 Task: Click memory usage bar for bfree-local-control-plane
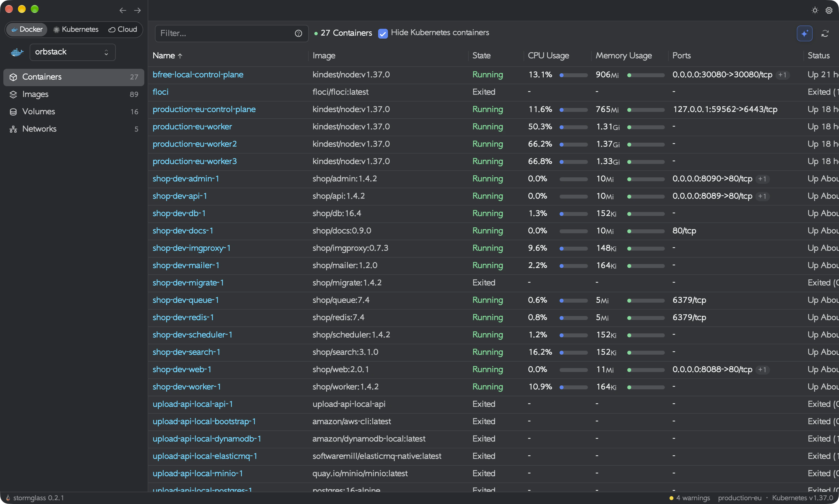pyautogui.click(x=645, y=75)
